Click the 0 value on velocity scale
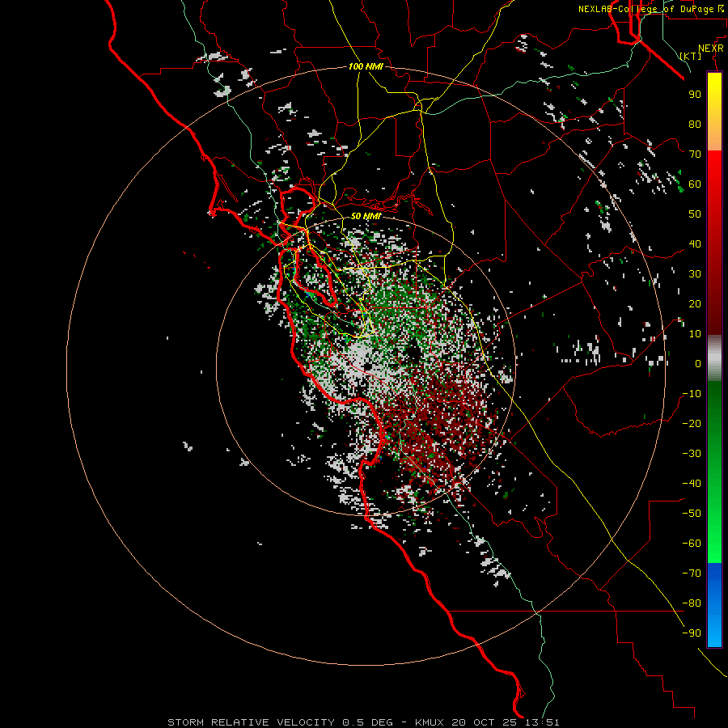This screenshot has height=728, width=728. [x=698, y=363]
